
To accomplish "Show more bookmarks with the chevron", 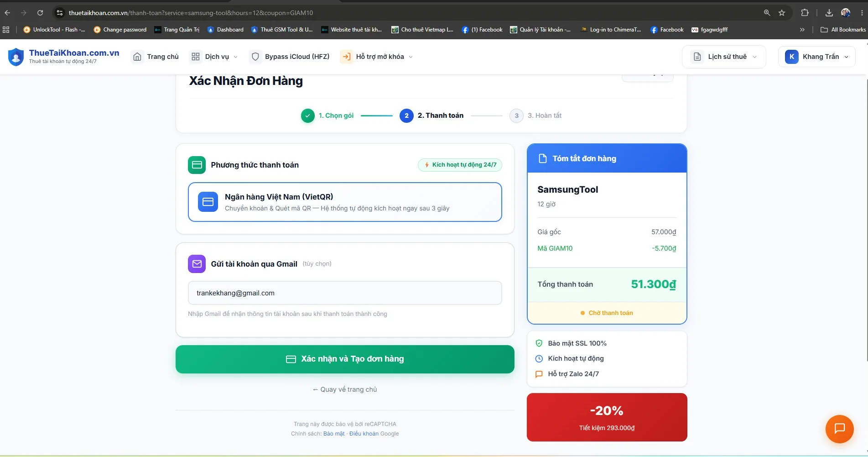I will 802,30.
